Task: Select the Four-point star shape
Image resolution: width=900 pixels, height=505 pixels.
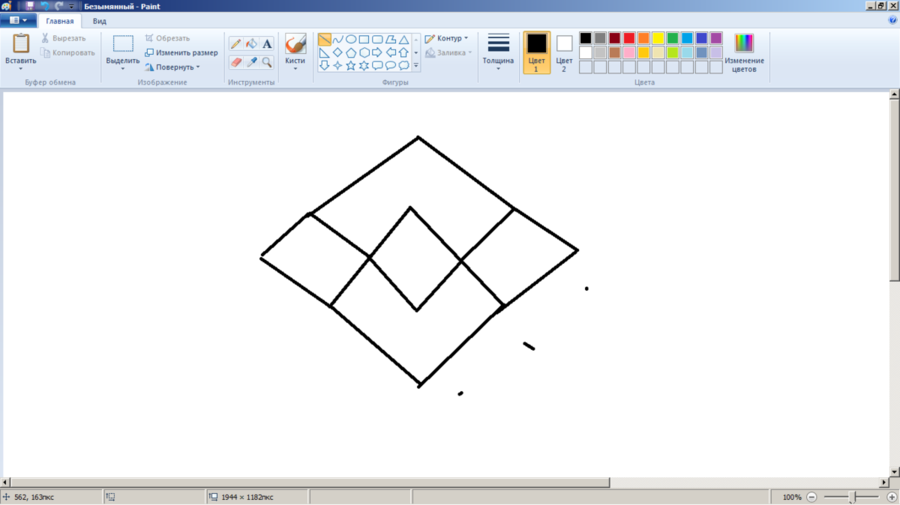Action: coord(338,65)
